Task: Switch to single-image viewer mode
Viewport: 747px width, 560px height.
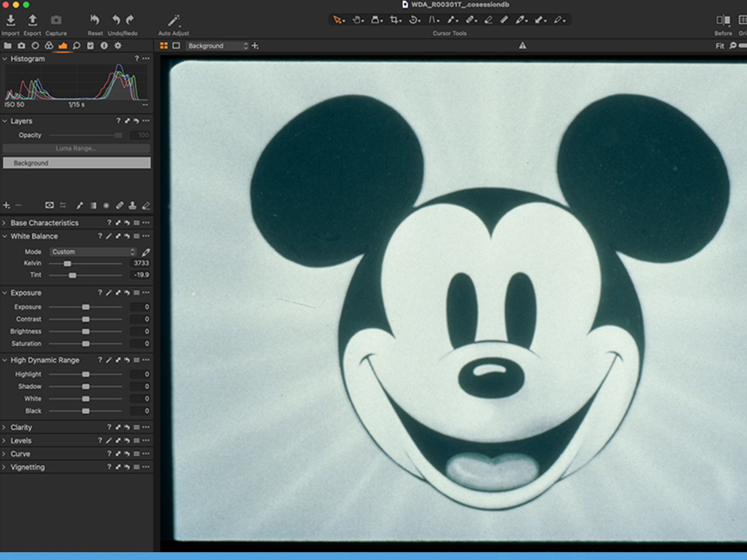Action: pyautogui.click(x=177, y=46)
